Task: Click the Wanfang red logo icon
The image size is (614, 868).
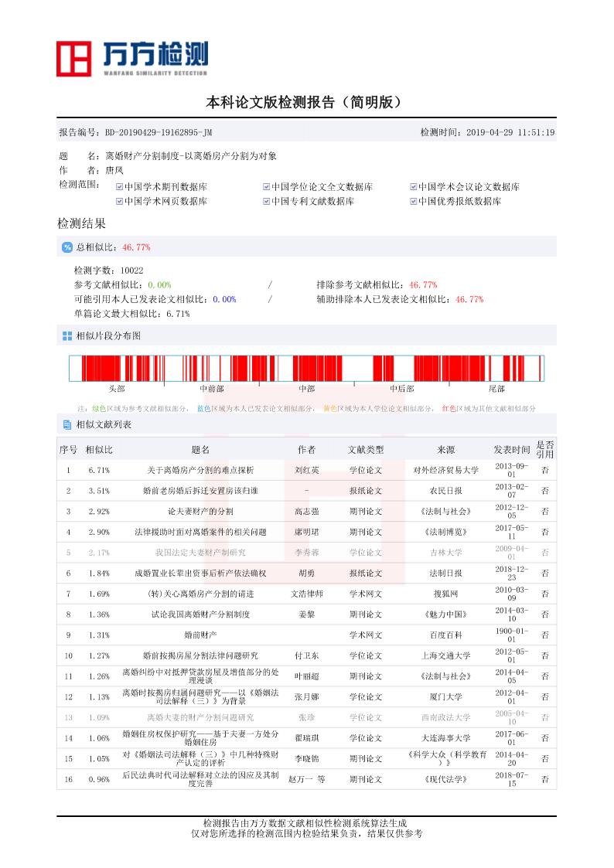Action: [73, 59]
